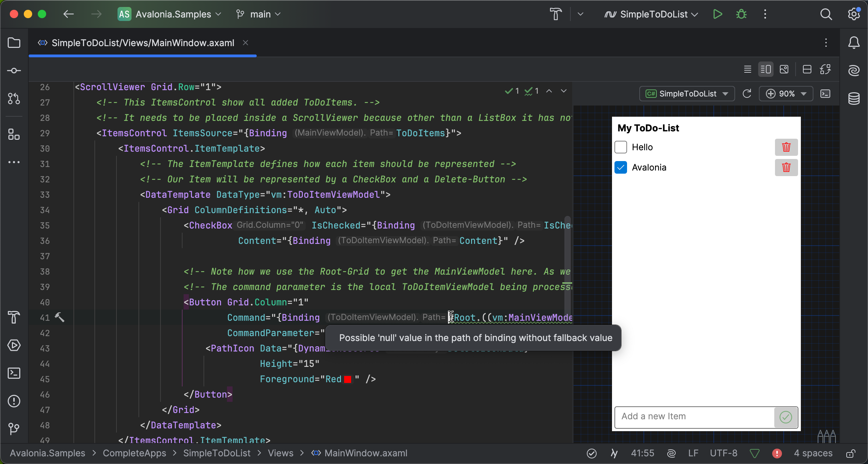The width and height of the screenshot is (868, 464).
Task: Select the MainWindow.axaml editor tab
Action: point(143,43)
